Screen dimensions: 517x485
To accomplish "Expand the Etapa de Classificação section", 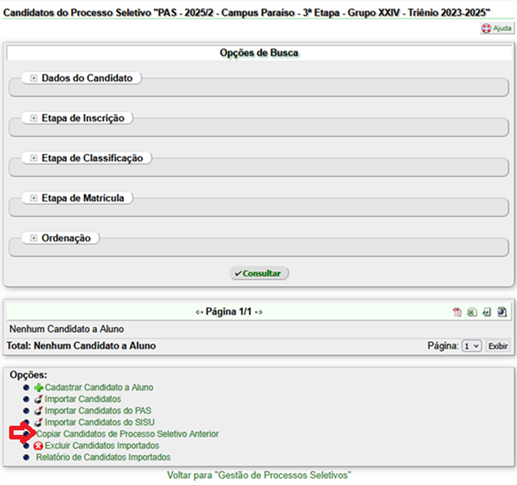I will 33,158.
